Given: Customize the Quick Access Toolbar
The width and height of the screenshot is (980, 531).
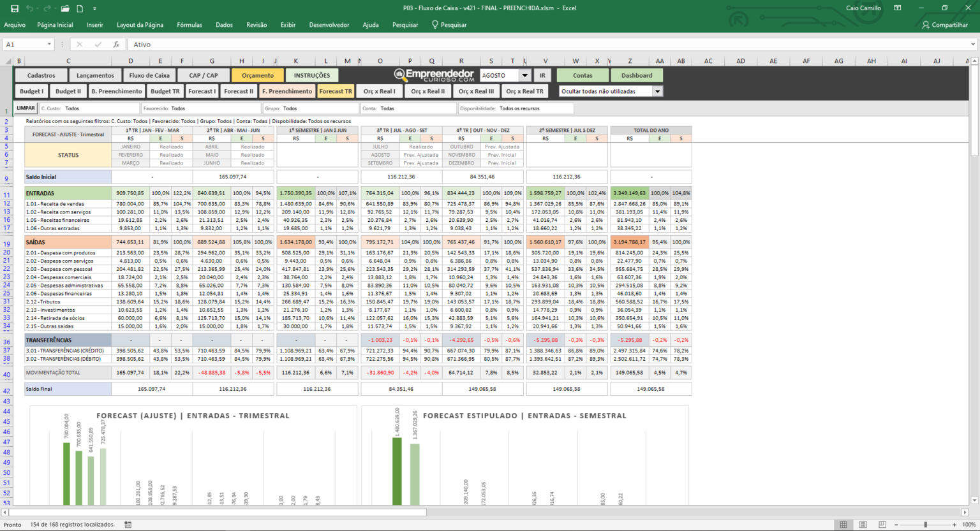Looking at the screenshot, I should click(94, 9).
